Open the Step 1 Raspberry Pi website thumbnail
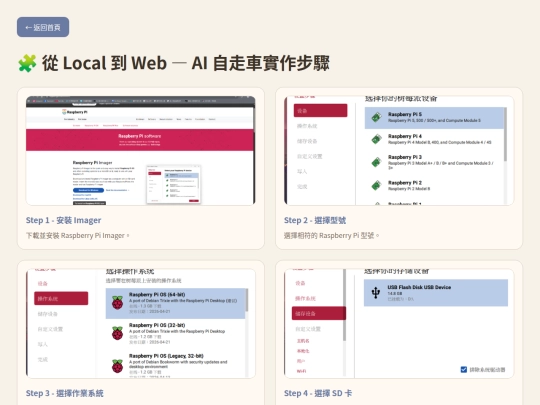The width and height of the screenshot is (540, 405). pos(141,150)
